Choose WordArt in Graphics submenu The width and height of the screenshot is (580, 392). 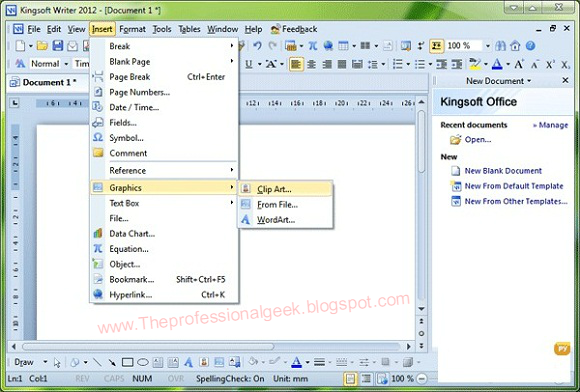(x=285, y=220)
